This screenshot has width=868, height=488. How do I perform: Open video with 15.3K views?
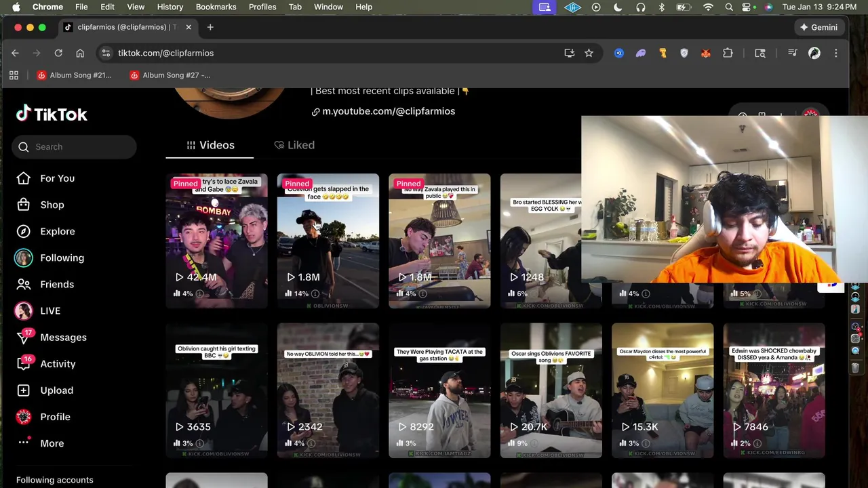click(663, 390)
